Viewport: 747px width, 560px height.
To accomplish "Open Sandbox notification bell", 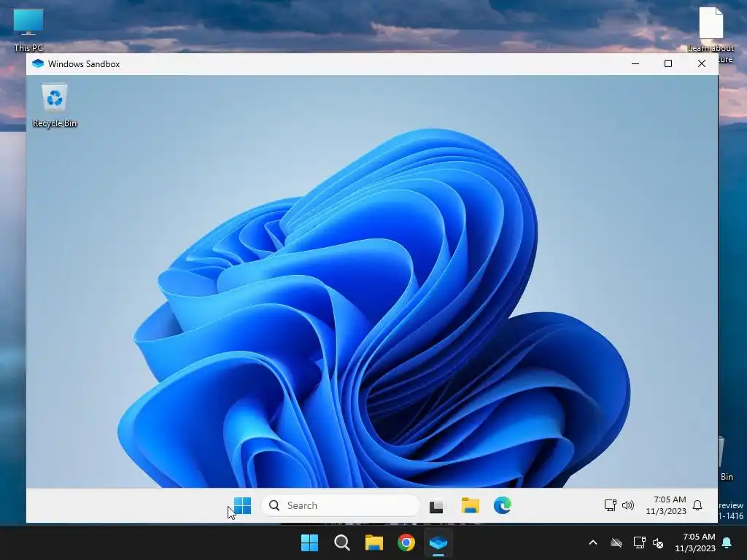I will (x=697, y=505).
